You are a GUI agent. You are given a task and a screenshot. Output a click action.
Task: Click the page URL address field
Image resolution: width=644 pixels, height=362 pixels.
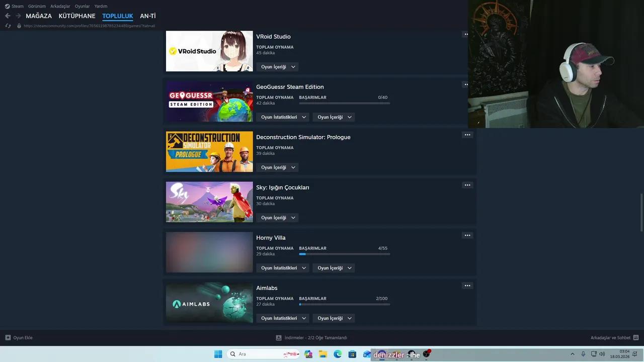pos(90,26)
